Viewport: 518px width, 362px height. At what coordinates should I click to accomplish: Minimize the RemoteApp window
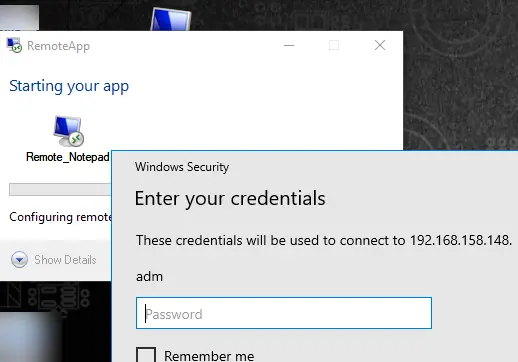(x=289, y=45)
